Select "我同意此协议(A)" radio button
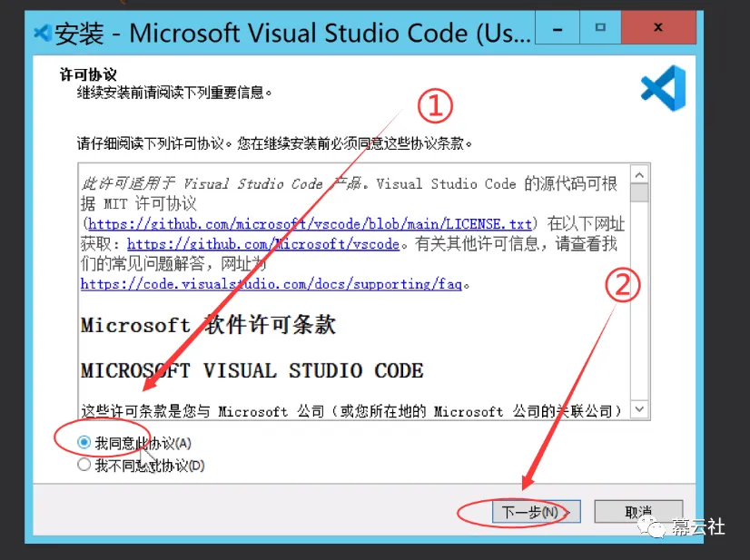 (84, 442)
